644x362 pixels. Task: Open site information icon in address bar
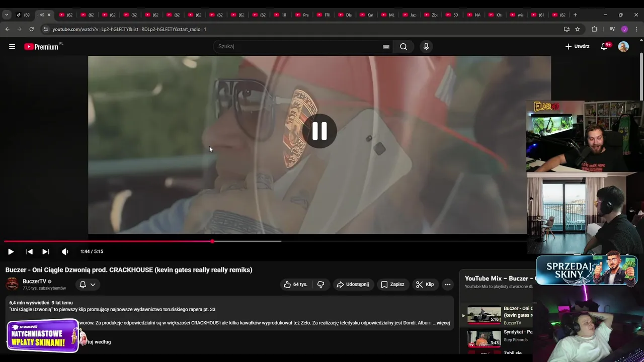coord(46,29)
